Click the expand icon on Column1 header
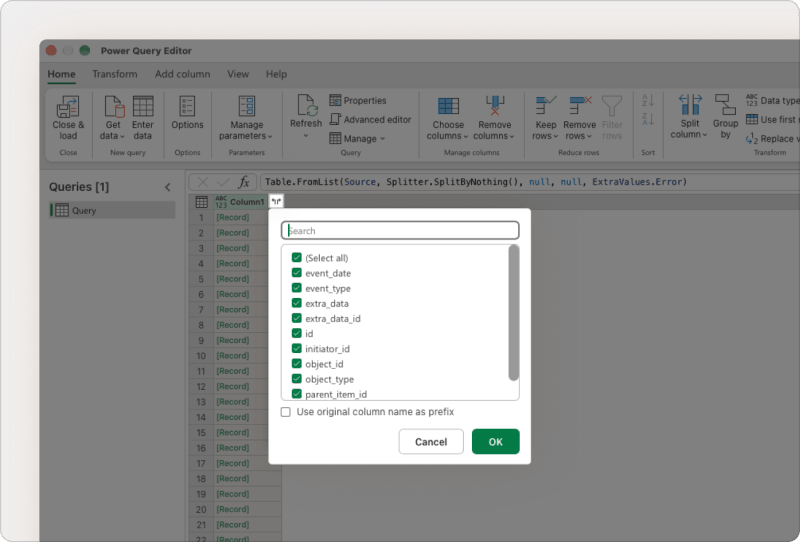The image size is (800, 542). [x=276, y=202]
